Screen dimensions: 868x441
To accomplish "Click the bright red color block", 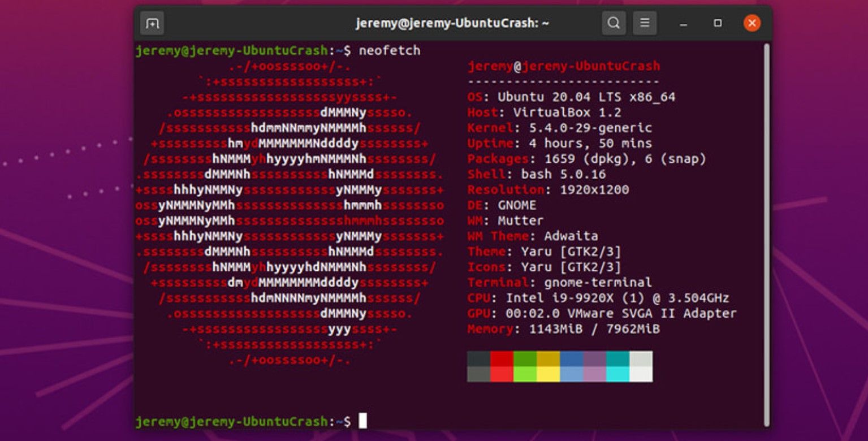I will (x=502, y=374).
